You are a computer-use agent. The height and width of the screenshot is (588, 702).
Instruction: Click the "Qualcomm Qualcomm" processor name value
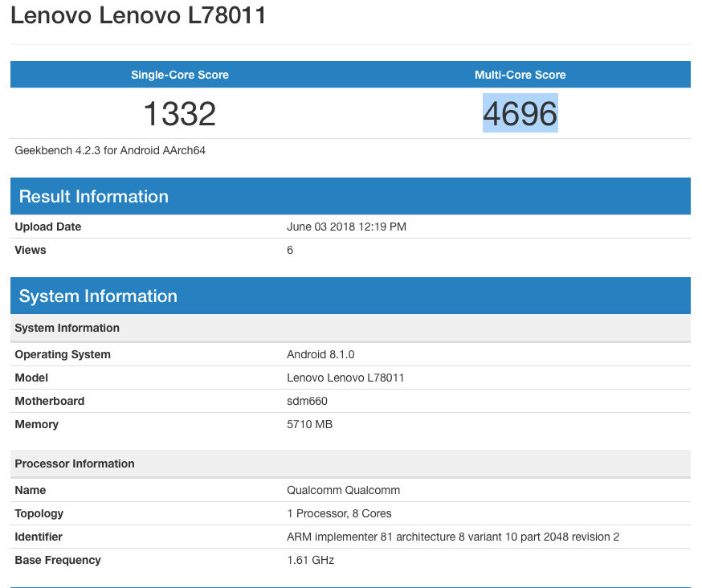point(344,490)
